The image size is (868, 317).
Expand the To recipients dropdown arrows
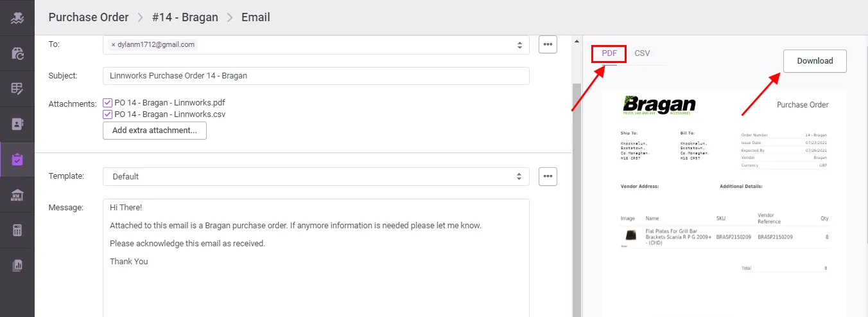click(x=519, y=45)
